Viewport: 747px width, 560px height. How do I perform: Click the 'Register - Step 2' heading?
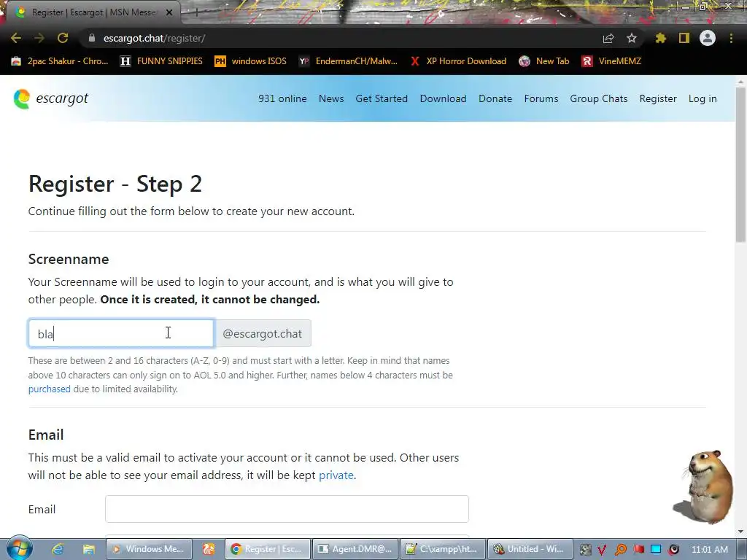pyautogui.click(x=115, y=184)
